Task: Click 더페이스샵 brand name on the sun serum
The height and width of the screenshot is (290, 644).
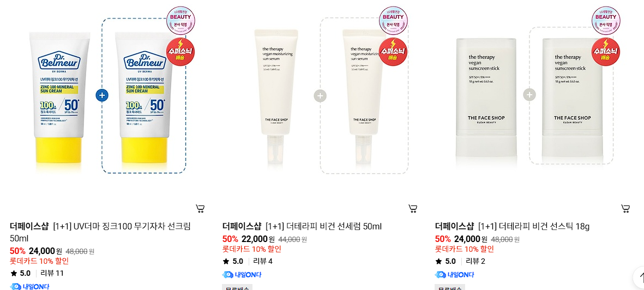Action: pyautogui.click(x=242, y=226)
